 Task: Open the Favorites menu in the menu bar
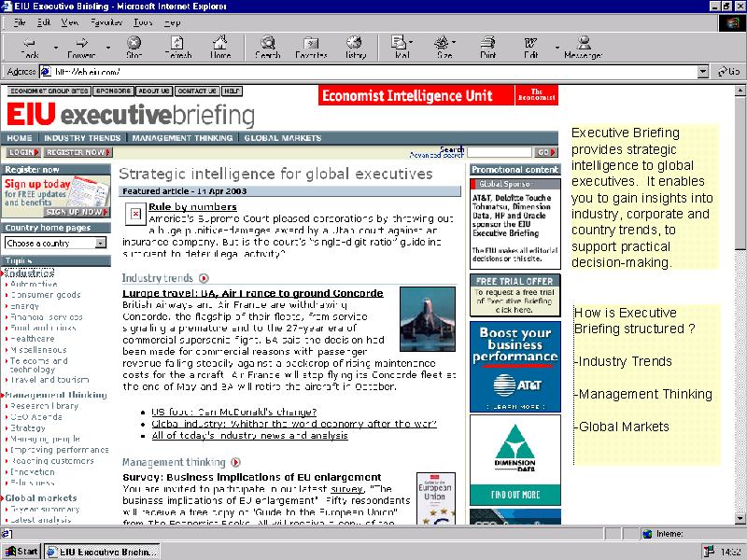coord(106,22)
